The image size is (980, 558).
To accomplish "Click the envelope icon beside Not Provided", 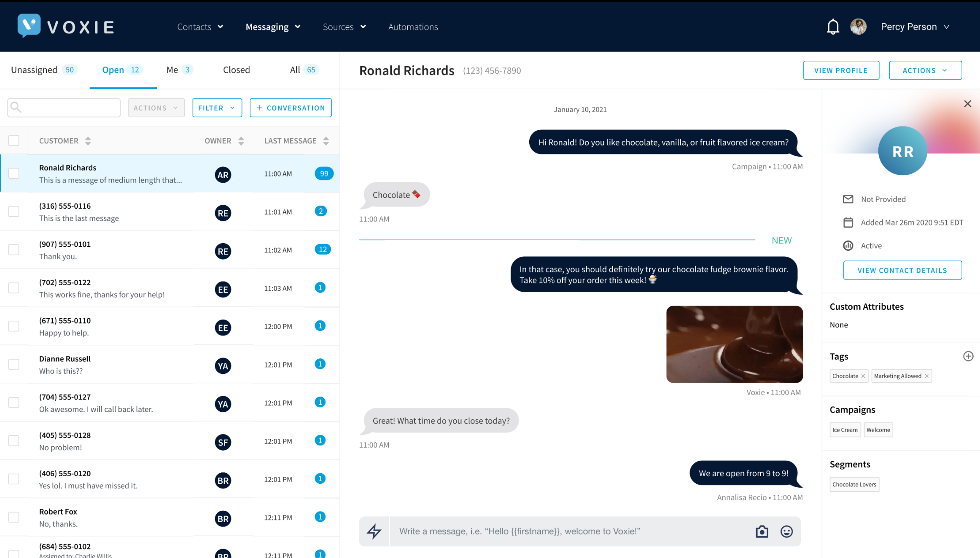I will coord(848,199).
